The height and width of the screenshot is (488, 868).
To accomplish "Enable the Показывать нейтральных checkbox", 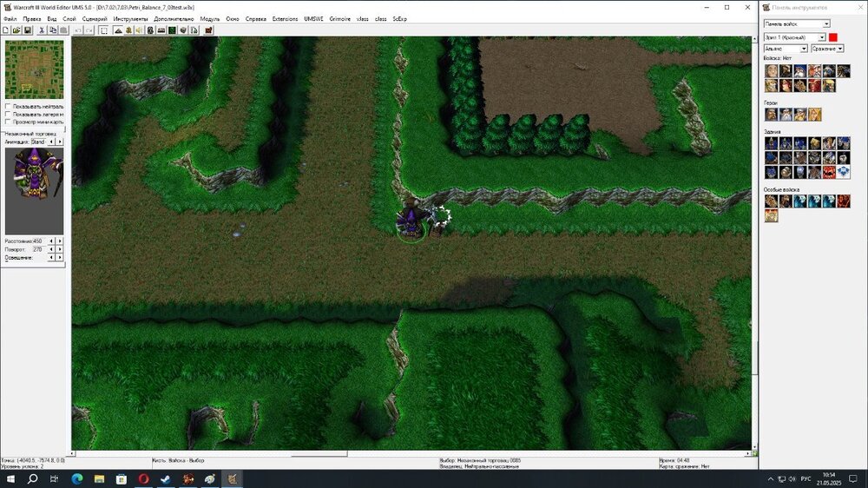I will point(9,106).
